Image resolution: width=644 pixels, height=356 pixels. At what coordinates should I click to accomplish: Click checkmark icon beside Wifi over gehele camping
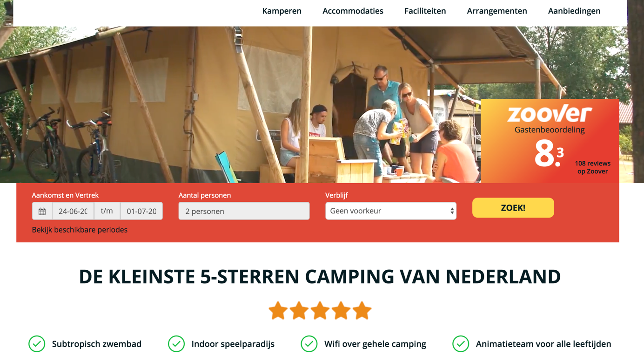pyautogui.click(x=309, y=344)
